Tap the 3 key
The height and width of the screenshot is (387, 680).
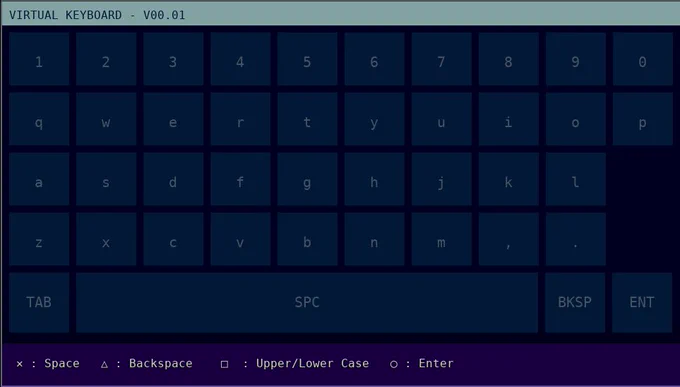click(173, 59)
